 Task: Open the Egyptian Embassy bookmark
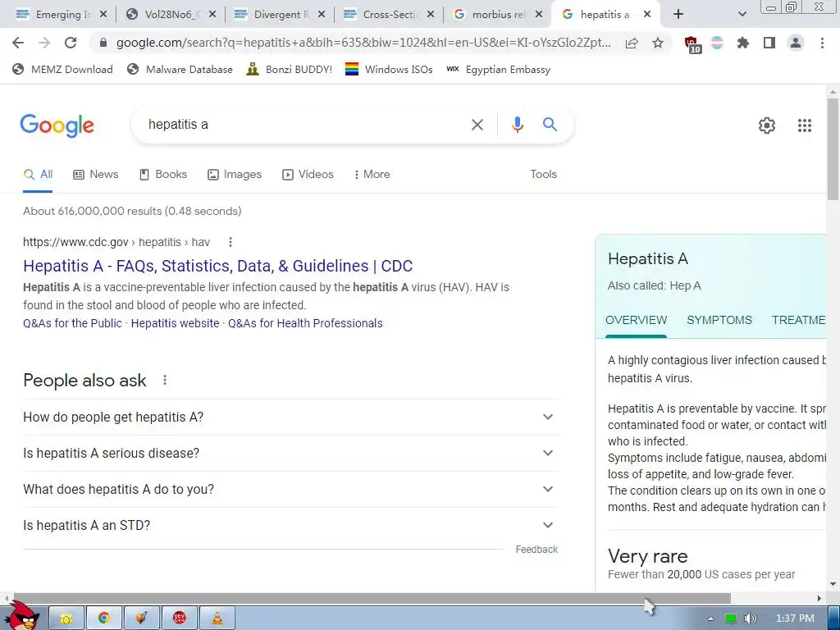click(x=498, y=69)
